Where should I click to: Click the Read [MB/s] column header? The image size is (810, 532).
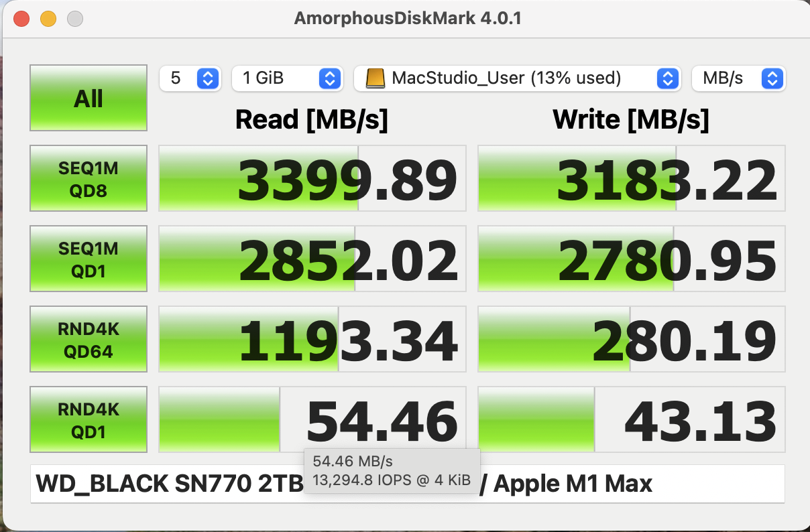point(312,120)
